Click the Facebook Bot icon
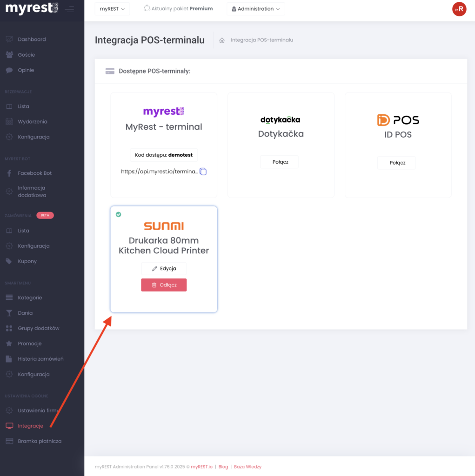Viewport: 475px width, 476px height. [x=9, y=173]
